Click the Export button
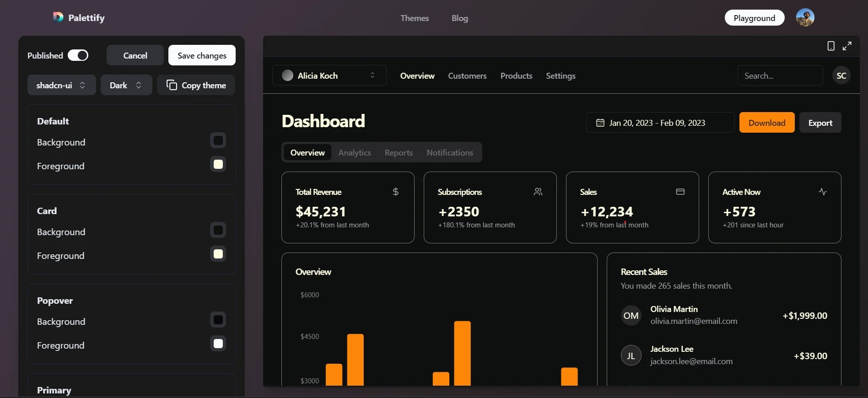The width and height of the screenshot is (868, 398). pyautogui.click(x=820, y=123)
